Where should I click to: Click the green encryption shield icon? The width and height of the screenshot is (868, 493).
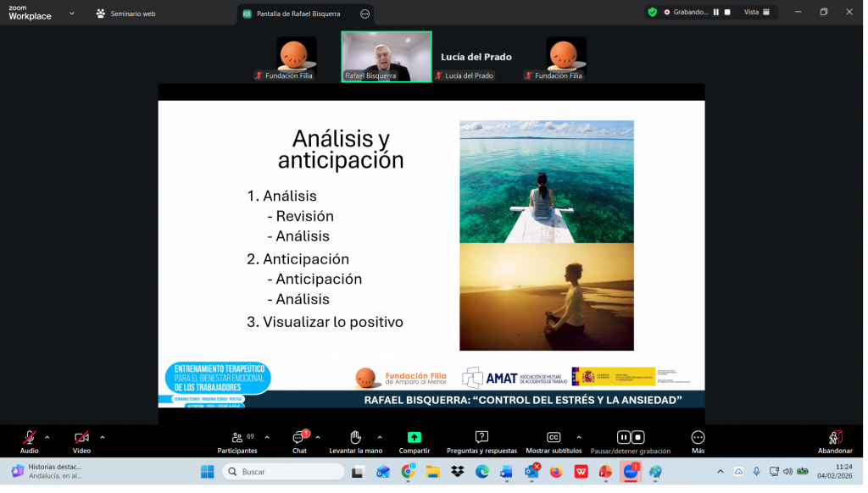[x=652, y=12]
